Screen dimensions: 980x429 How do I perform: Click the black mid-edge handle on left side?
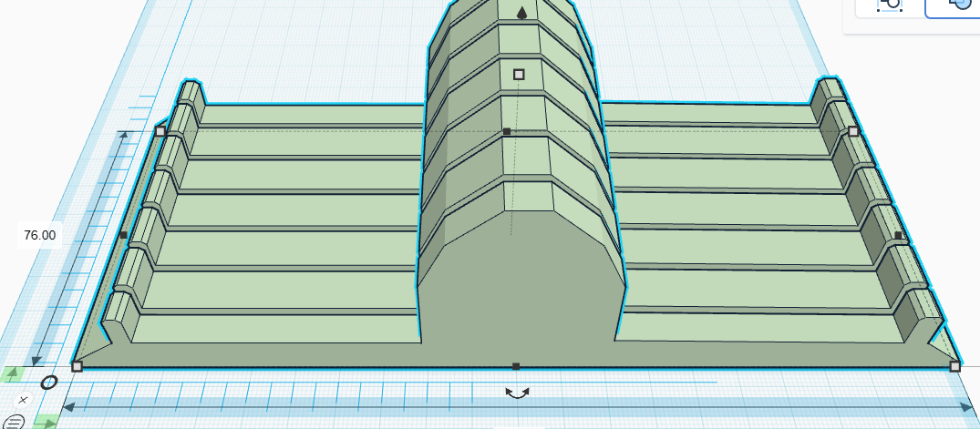coord(123,235)
